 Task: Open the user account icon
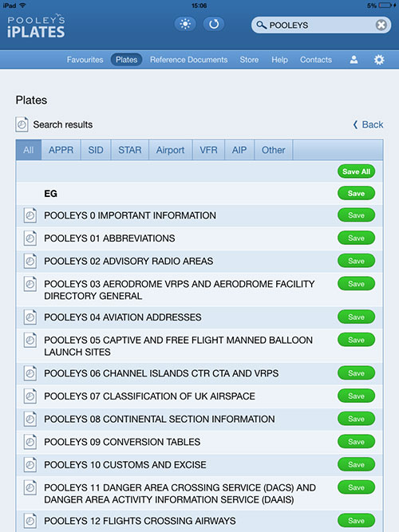(x=354, y=60)
